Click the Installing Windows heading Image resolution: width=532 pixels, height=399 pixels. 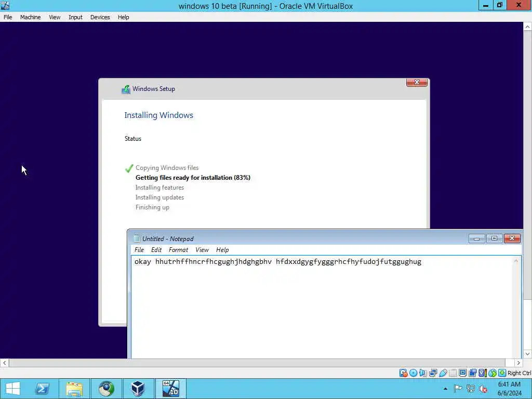tap(158, 115)
